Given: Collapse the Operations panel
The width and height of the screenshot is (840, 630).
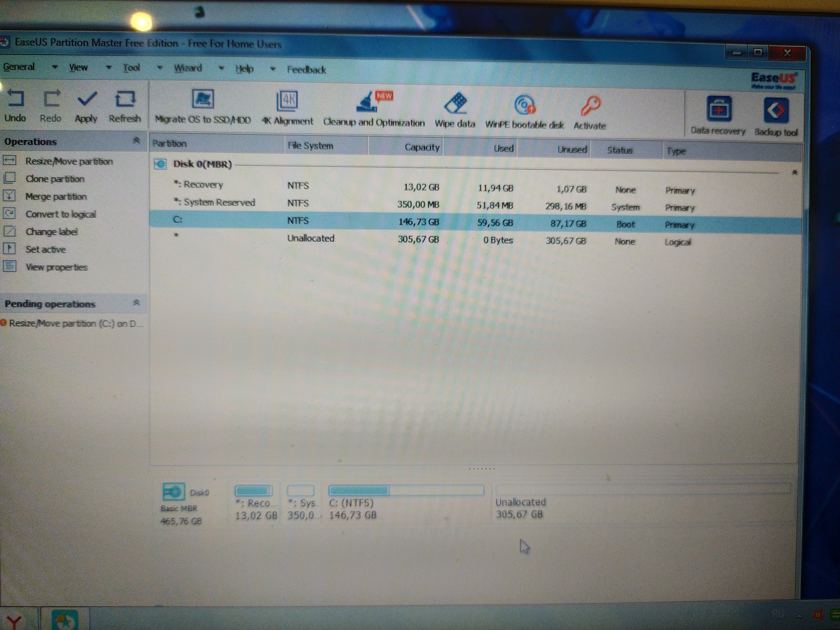Looking at the screenshot, I should (136, 141).
